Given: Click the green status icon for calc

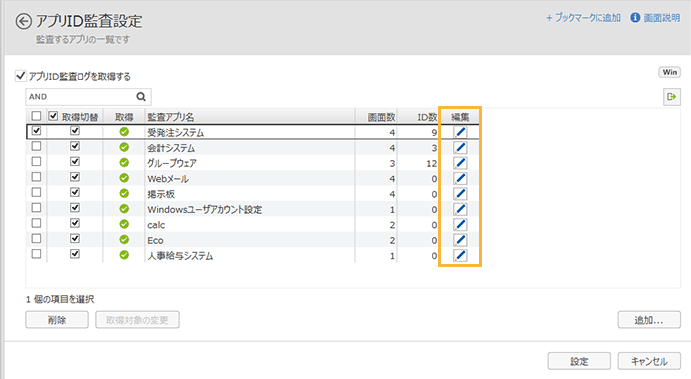Looking at the screenshot, I should [124, 224].
